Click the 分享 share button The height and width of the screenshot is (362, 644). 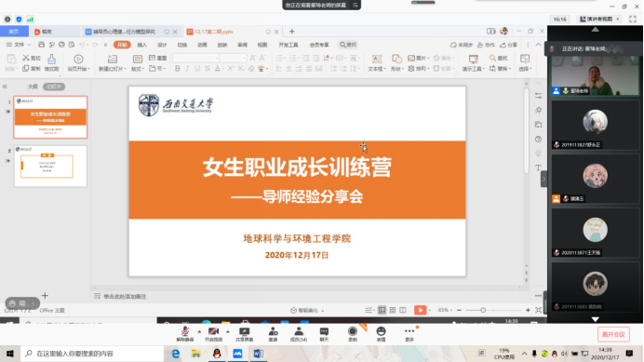[x=508, y=45]
